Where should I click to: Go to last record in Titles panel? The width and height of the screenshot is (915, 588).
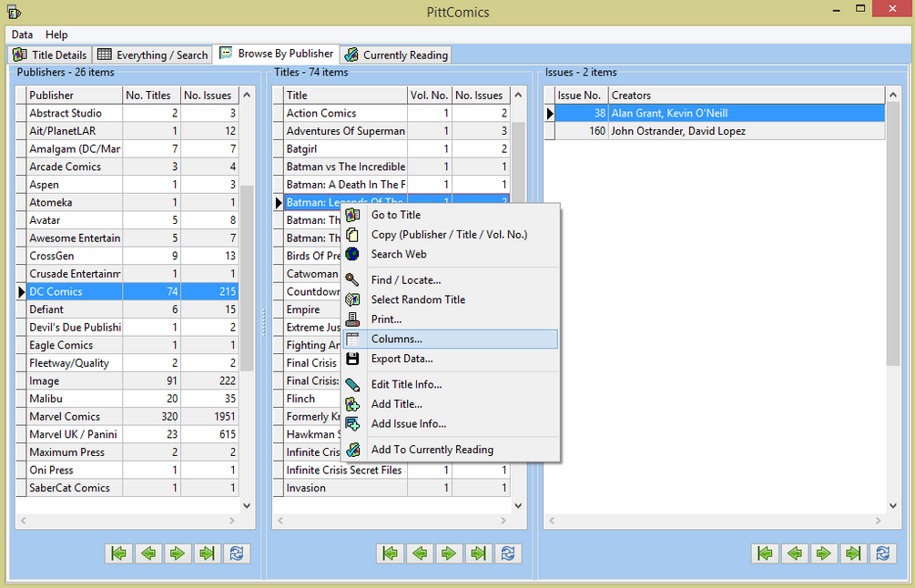479,553
